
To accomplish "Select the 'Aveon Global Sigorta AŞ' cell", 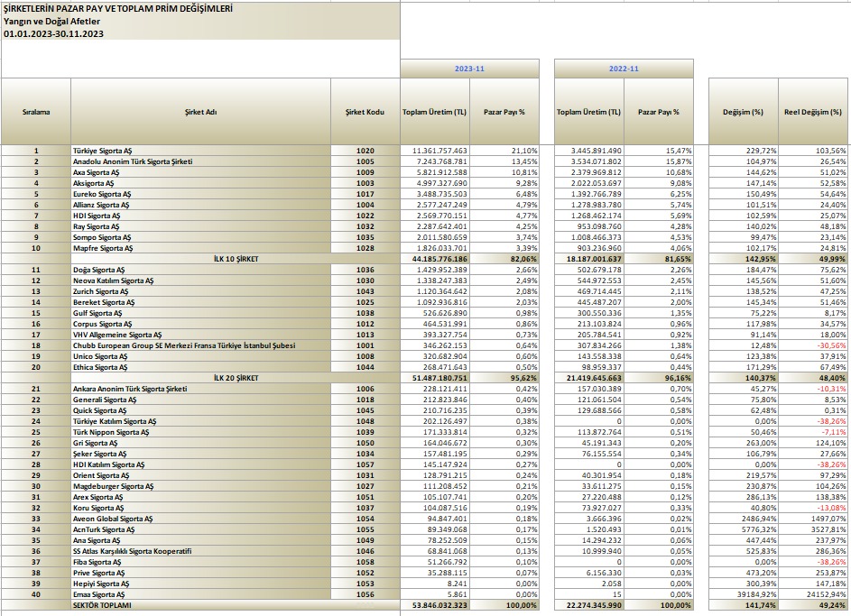I will [201, 519].
